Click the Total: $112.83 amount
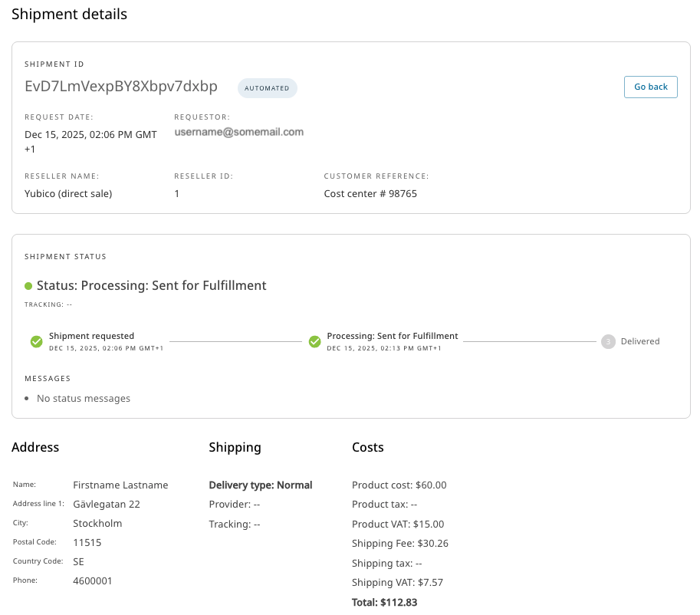Screen dimensions: 700x615 pos(384,602)
